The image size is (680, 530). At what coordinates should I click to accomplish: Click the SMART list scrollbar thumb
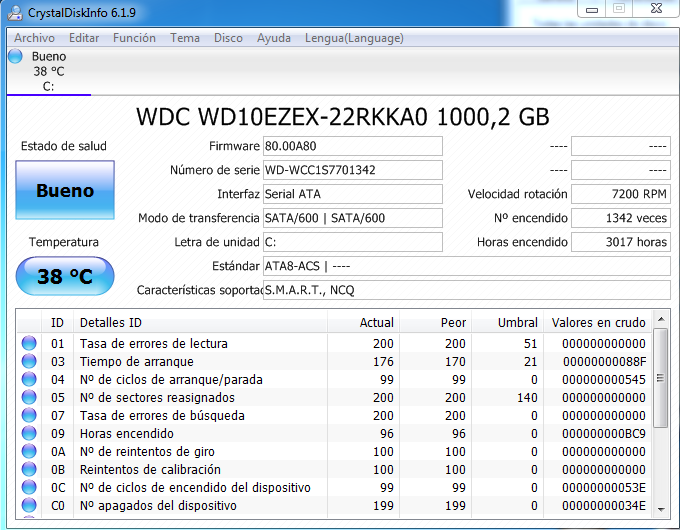pos(661,378)
